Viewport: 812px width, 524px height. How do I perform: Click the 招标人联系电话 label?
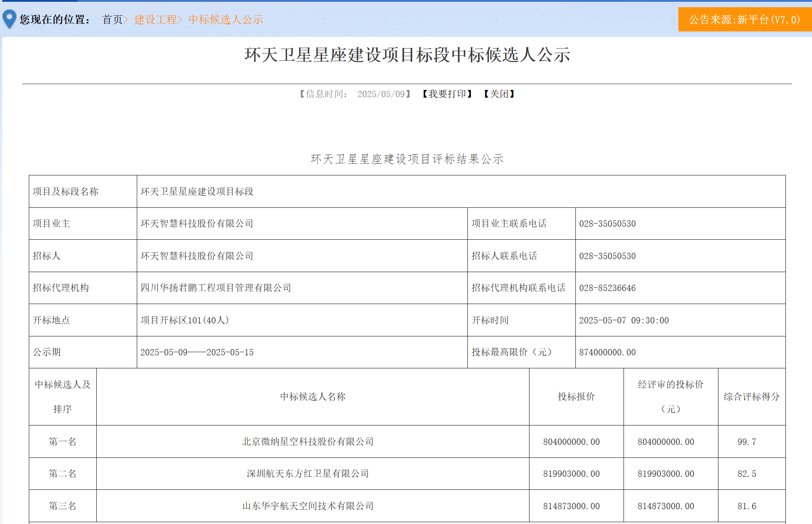pyautogui.click(x=504, y=256)
